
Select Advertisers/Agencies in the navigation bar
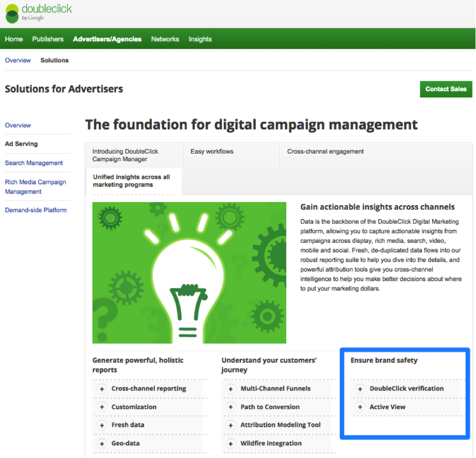[107, 39]
